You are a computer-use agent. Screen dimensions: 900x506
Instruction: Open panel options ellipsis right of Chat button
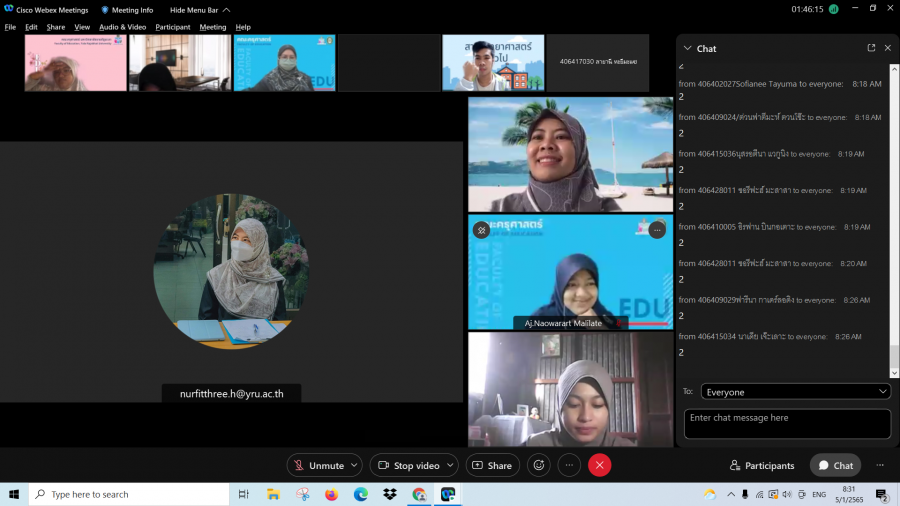tap(880, 465)
